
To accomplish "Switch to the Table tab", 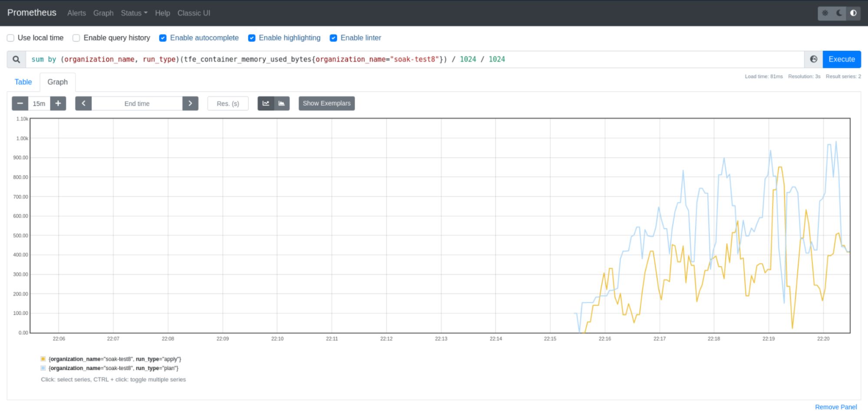I will tap(23, 82).
